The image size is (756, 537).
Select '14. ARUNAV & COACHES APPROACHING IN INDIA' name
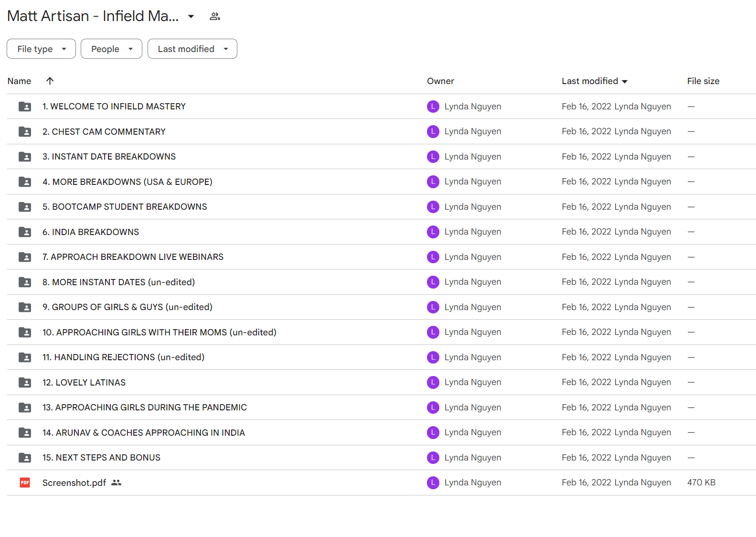(x=144, y=432)
